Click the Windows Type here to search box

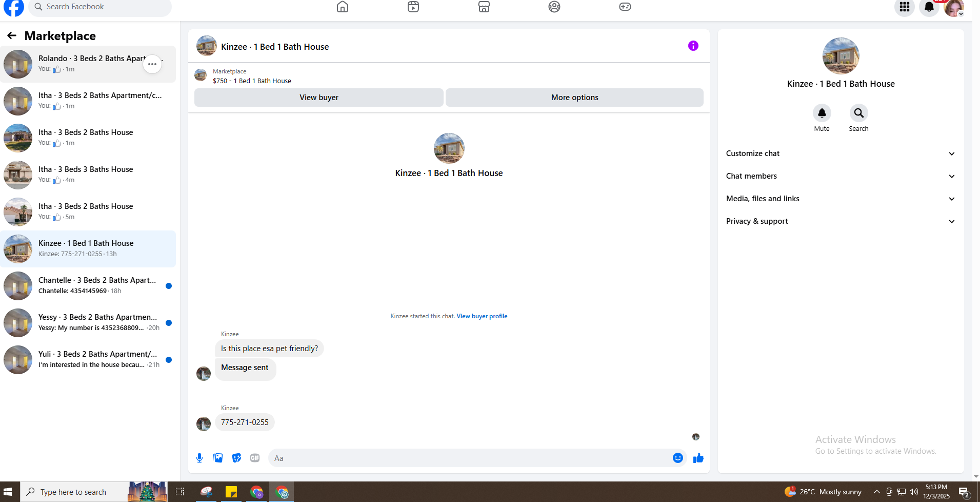[74, 492]
